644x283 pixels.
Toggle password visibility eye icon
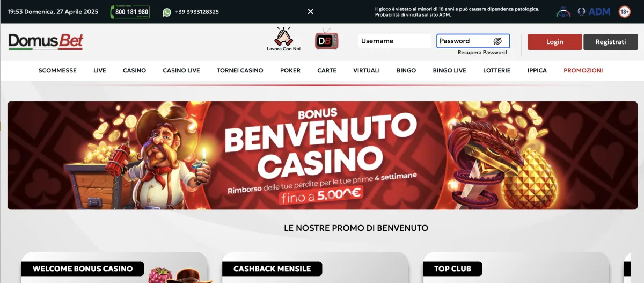(x=497, y=41)
